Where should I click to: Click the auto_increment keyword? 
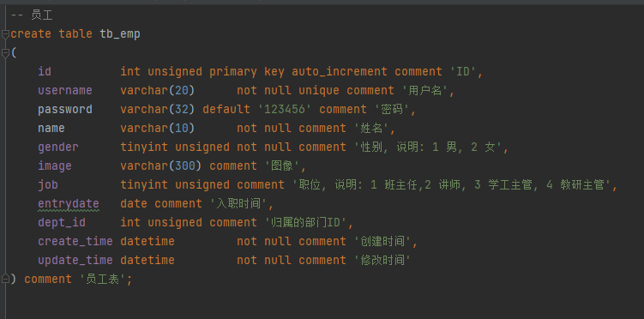(340, 72)
